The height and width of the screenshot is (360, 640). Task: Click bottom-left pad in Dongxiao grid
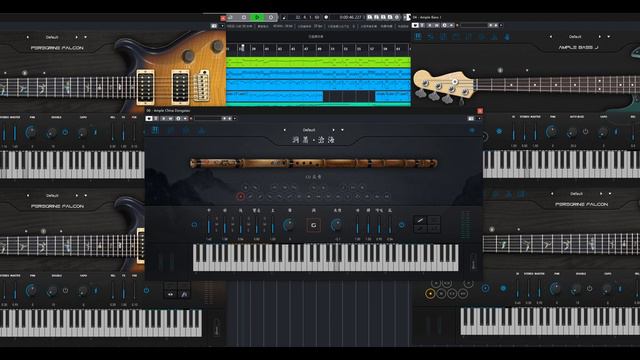point(420,229)
